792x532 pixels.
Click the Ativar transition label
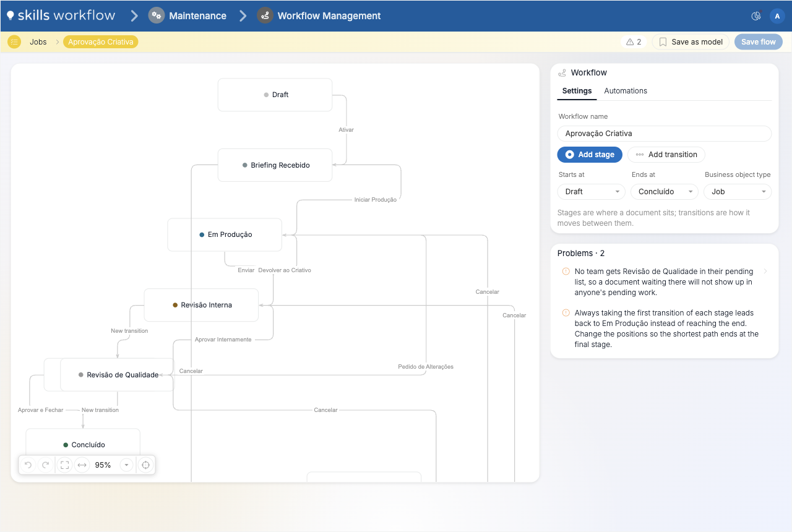coord(346,130)
